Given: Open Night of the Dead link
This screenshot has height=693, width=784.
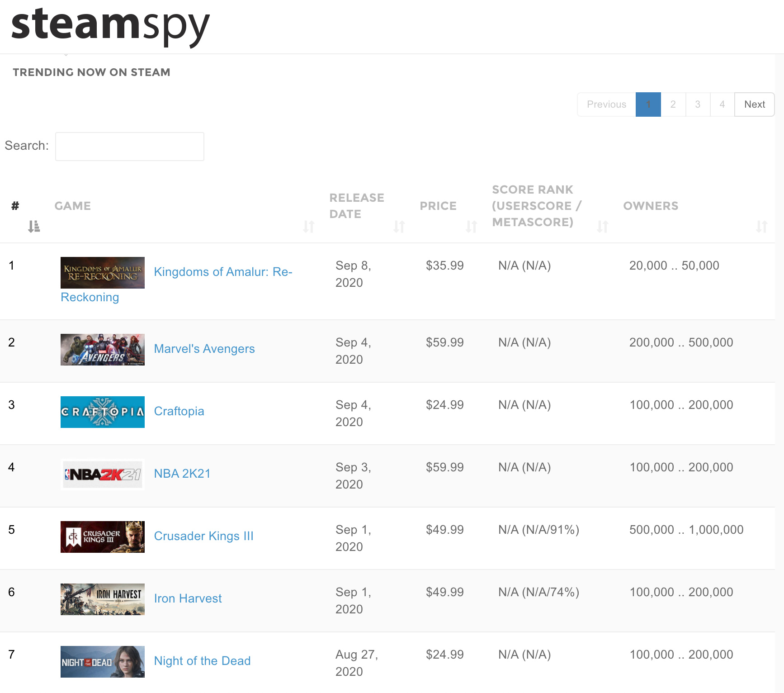Looking at the screenshot, I should click(202, 661).
